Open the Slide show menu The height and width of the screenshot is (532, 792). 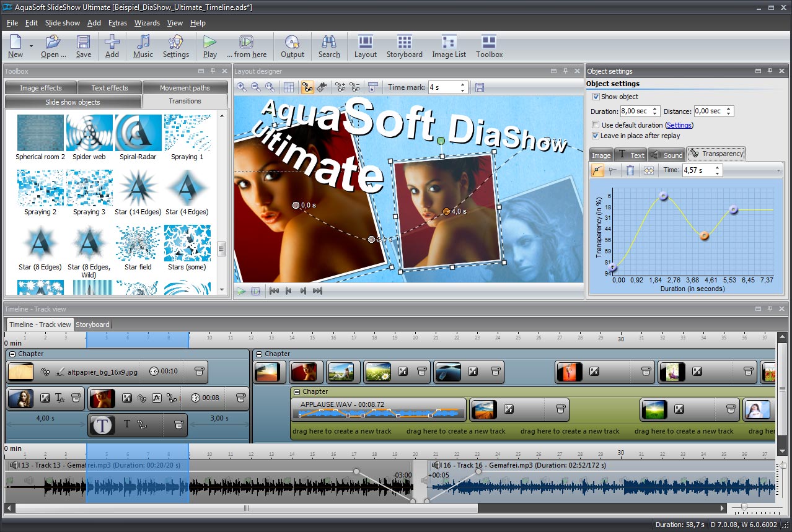point(63,23)
